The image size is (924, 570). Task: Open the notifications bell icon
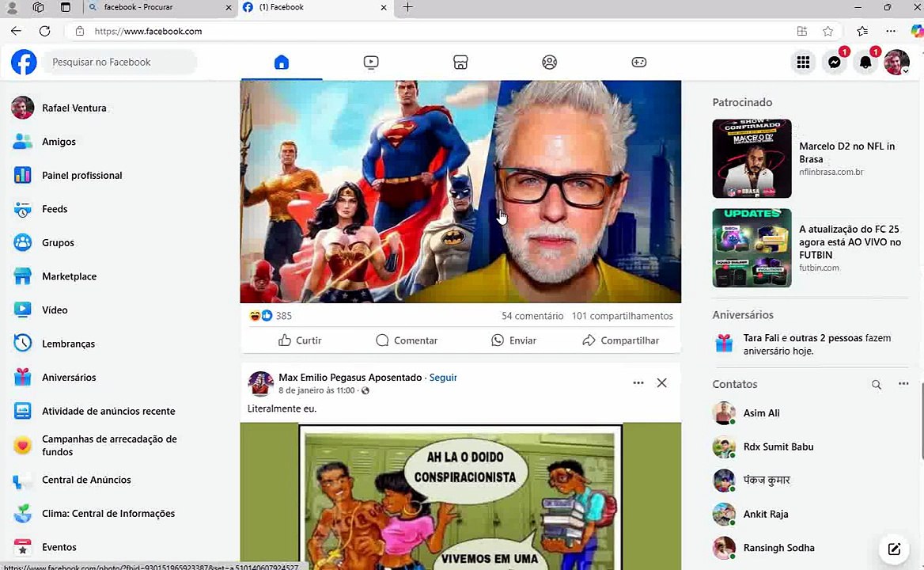[x=865, y=63]
